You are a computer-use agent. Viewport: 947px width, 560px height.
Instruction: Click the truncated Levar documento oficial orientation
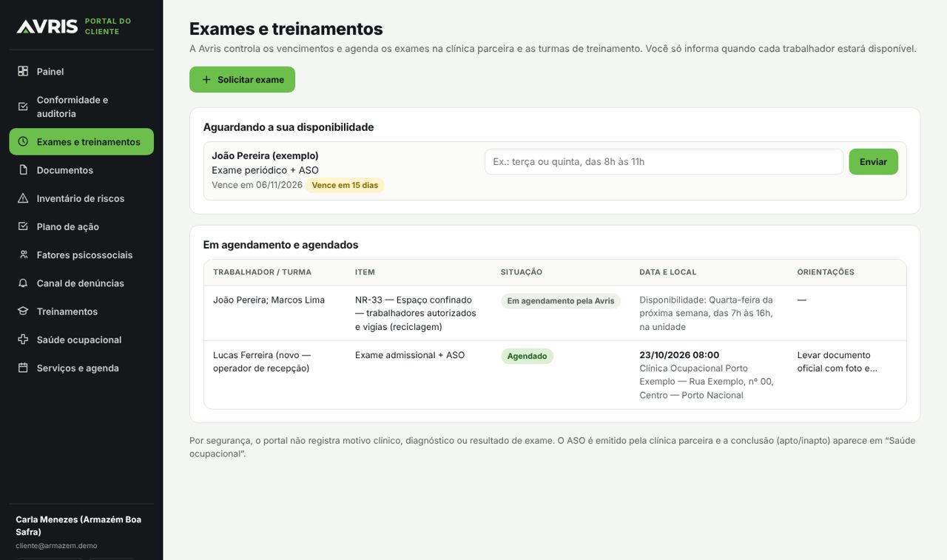click(x=838, y=362)
